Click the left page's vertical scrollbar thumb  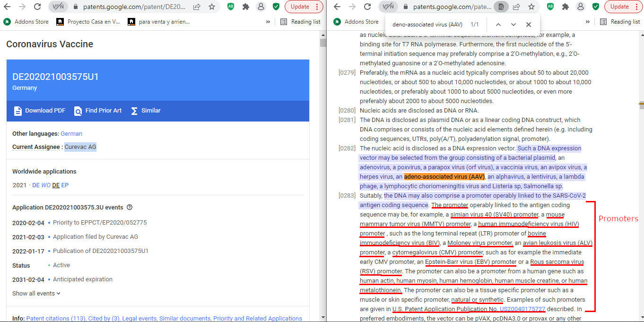pyautogui.click(x=323, y=43)
